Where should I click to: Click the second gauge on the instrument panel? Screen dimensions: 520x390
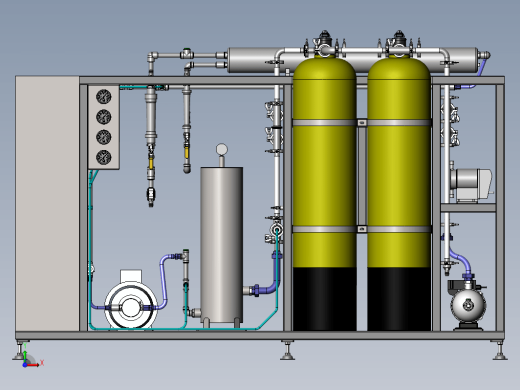click(104, 117)
